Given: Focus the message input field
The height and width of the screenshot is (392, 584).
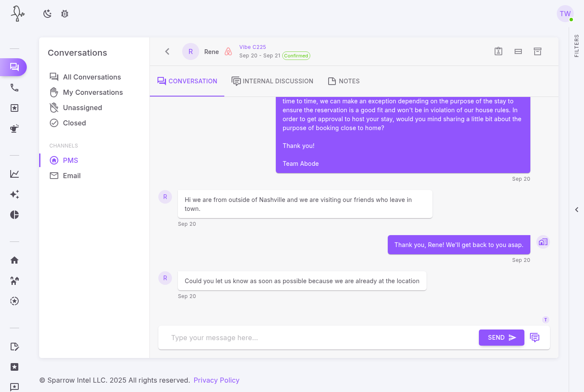Looking at the screenshot, I should pyautogui.click(x=319, y=338).
